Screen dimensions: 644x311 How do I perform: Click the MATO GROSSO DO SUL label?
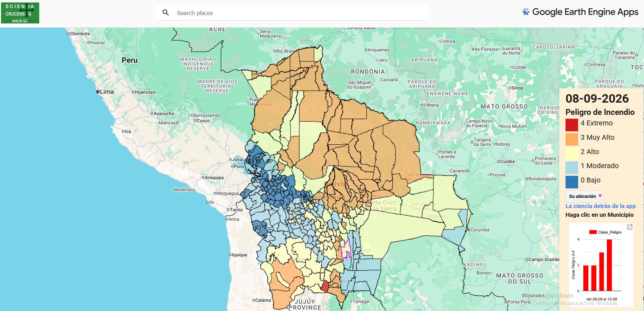pos(520,278)
